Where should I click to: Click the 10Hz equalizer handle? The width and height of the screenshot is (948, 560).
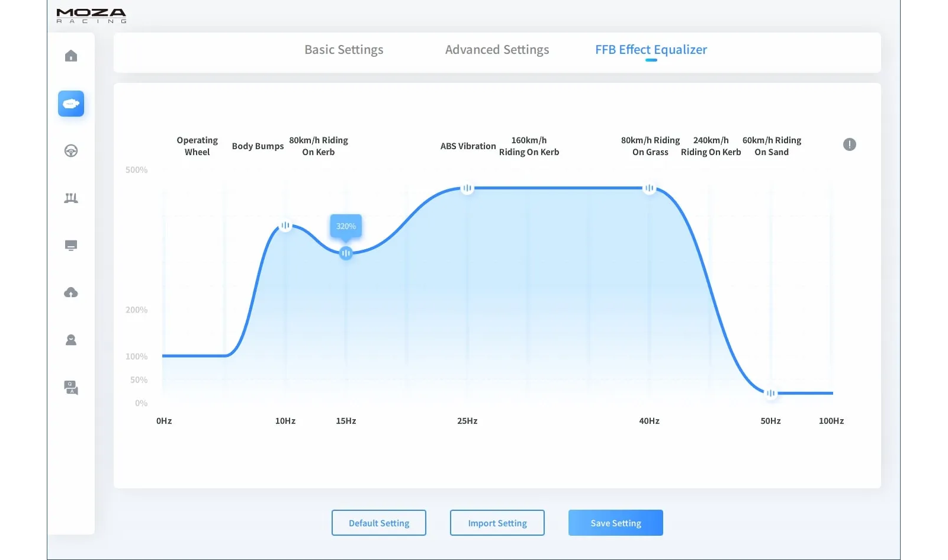(285, 226)
